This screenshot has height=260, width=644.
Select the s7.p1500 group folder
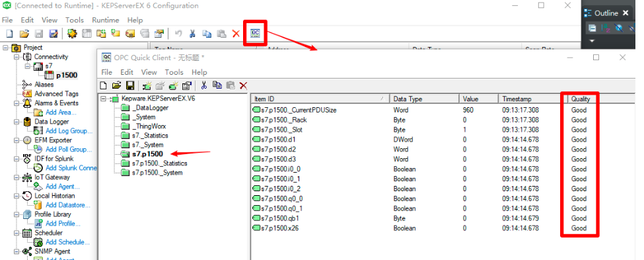[x=147, y=154]
